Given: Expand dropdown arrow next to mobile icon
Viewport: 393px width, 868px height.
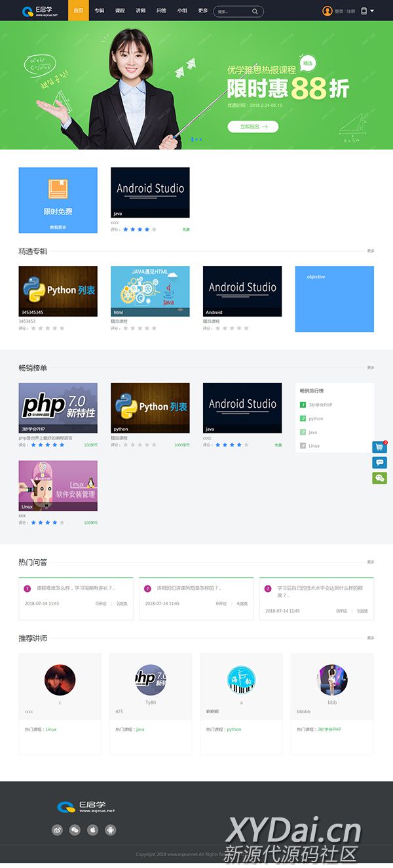Looking at the screenshot, I should click(372, 11).
